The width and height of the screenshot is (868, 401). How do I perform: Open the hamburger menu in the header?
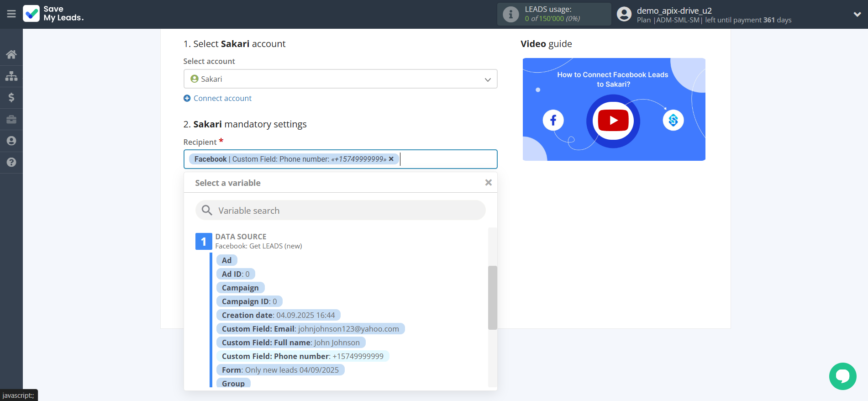pyautogui.click(x=11, y=14)
